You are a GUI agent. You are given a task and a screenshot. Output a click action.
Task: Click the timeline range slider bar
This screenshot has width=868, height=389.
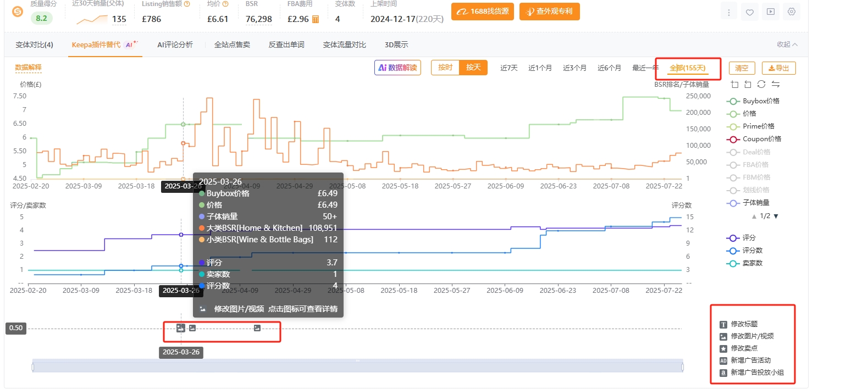click(357, 366)
